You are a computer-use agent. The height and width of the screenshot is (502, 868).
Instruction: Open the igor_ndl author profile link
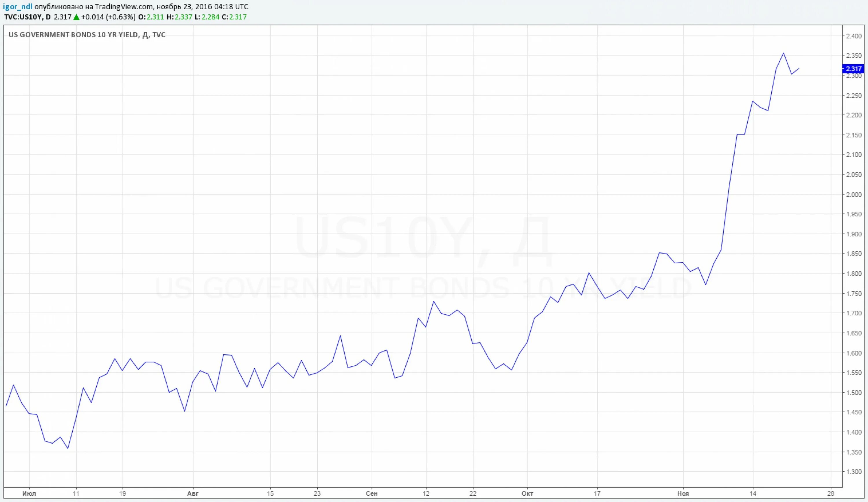18,7
